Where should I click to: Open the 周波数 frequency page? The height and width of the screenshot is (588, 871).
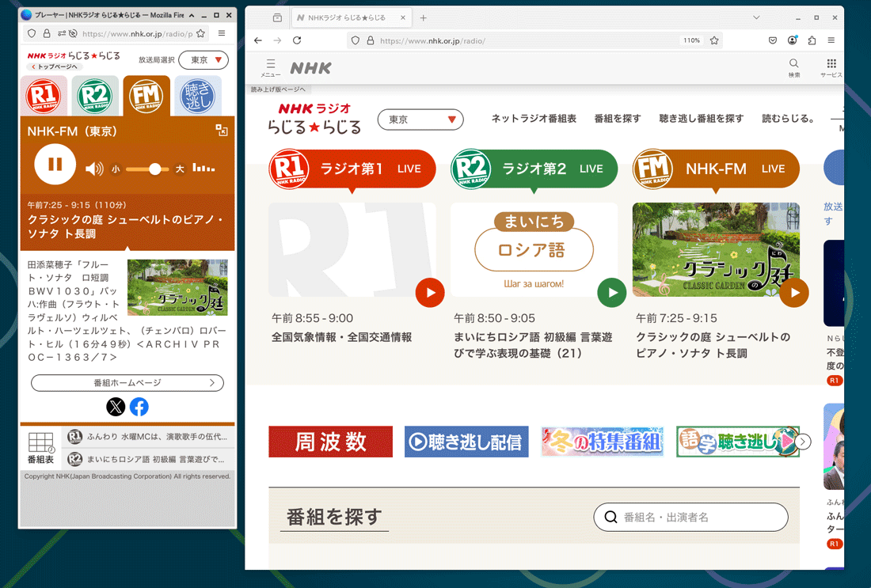330,442
